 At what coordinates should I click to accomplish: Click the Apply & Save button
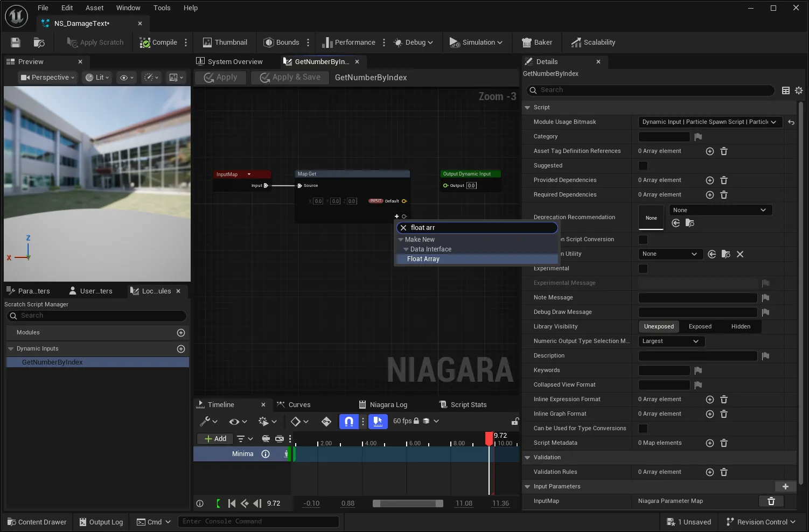pyautogui.click(x=290, y=78)
